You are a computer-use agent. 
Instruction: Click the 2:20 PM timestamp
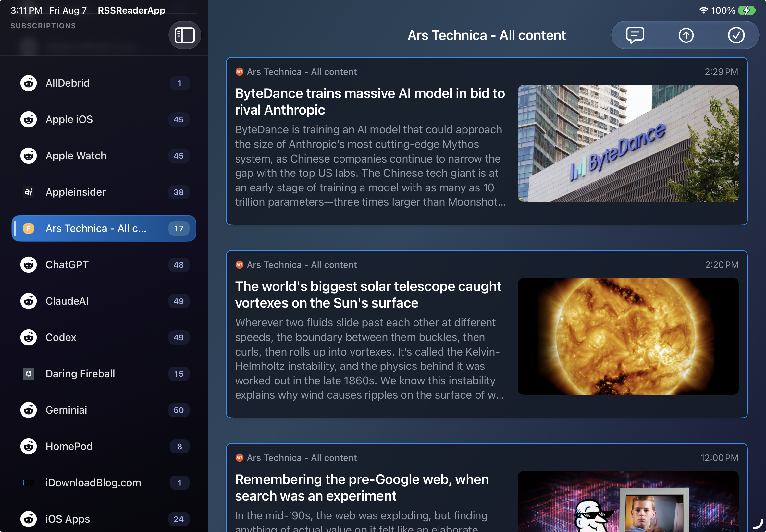pos(721,265)
